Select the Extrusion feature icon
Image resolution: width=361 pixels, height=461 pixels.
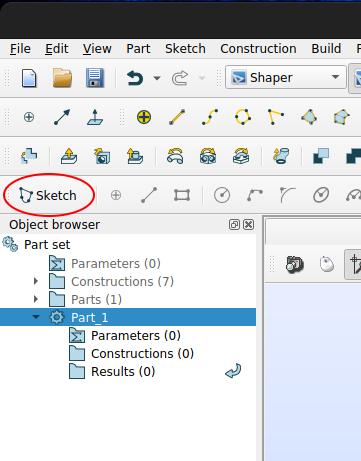69,156
